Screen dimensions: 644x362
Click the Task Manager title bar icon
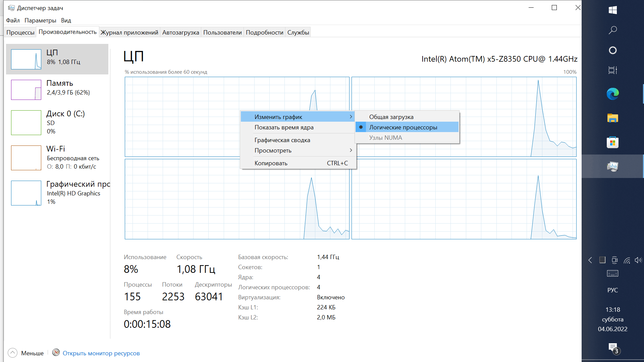pyautogui.click(x=11, y=8)
